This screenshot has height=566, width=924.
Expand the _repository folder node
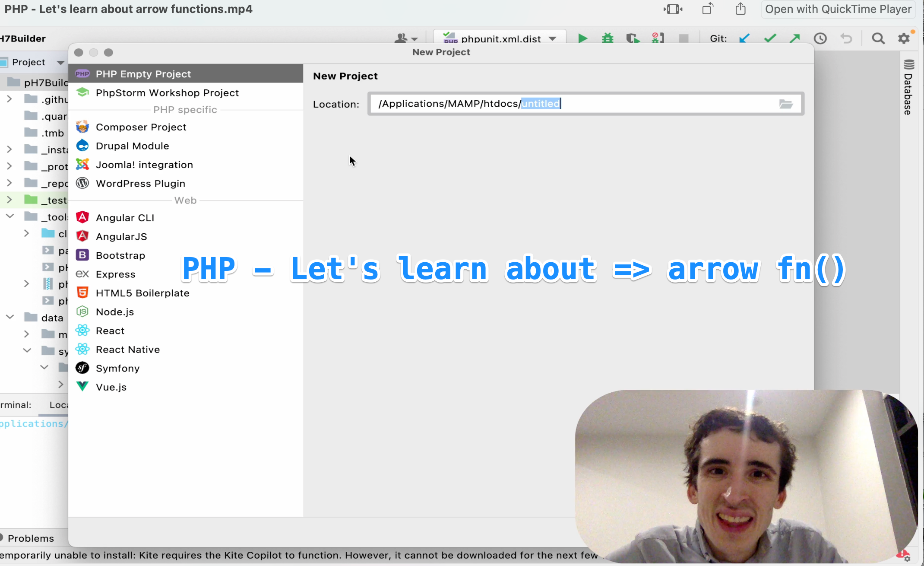point(9,183)
